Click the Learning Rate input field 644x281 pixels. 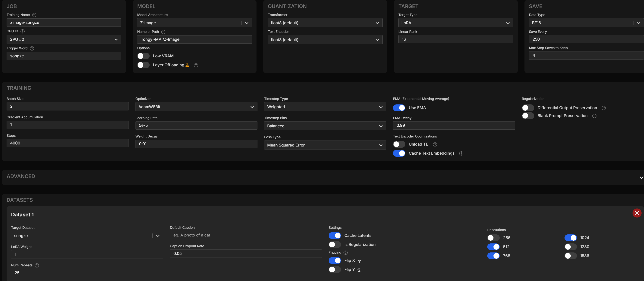pos(196,126)
